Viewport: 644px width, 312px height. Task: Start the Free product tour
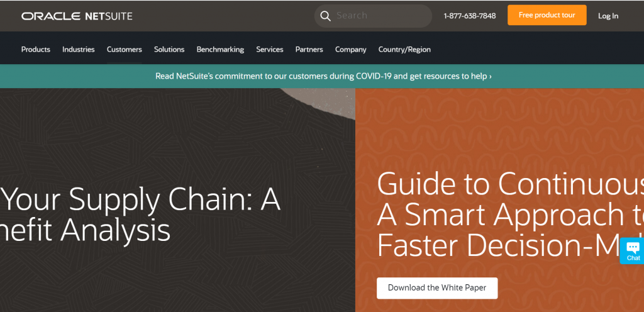[547, 15]
